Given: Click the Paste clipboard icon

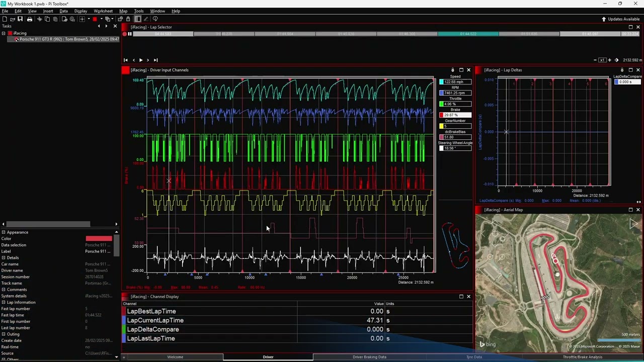Looking at the screenshot, I should (55, 19).
